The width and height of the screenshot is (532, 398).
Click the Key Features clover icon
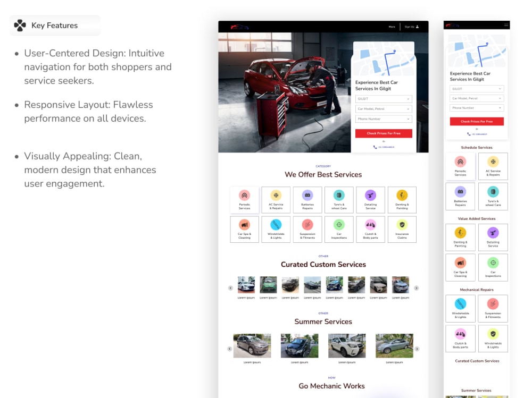(20, 26)
